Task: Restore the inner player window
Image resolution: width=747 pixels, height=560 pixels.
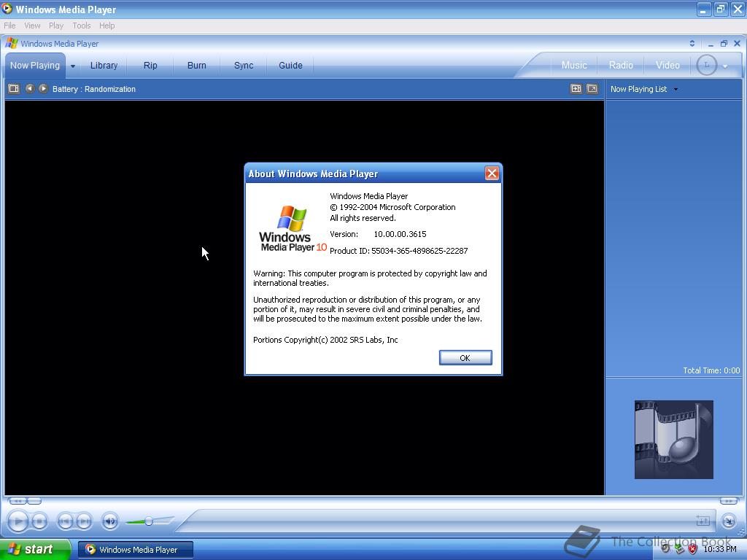Action: [724, 43]
